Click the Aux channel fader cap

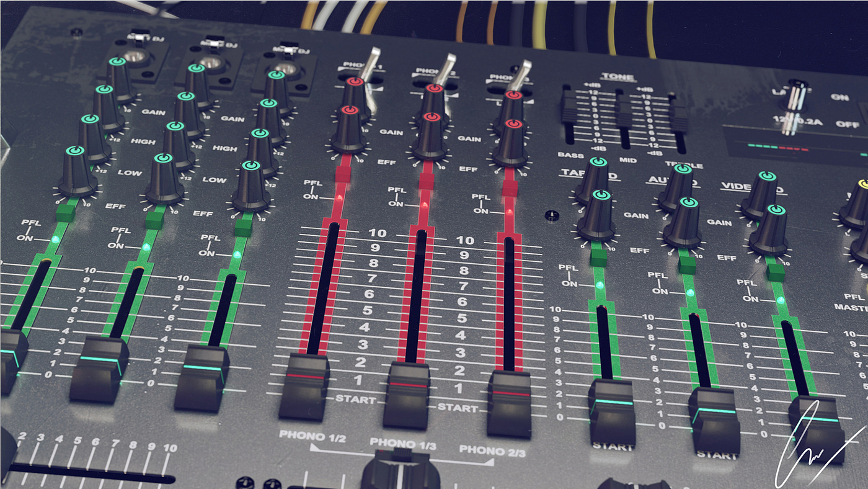pos(714,421)
